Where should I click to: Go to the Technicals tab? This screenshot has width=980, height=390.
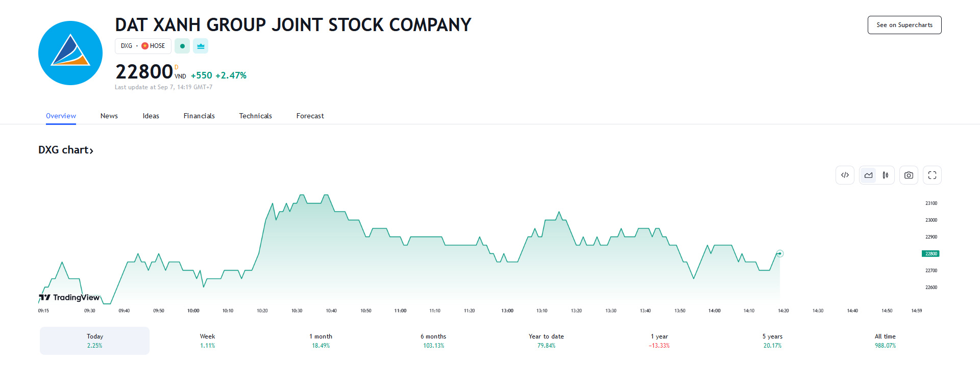coord(255,116)
